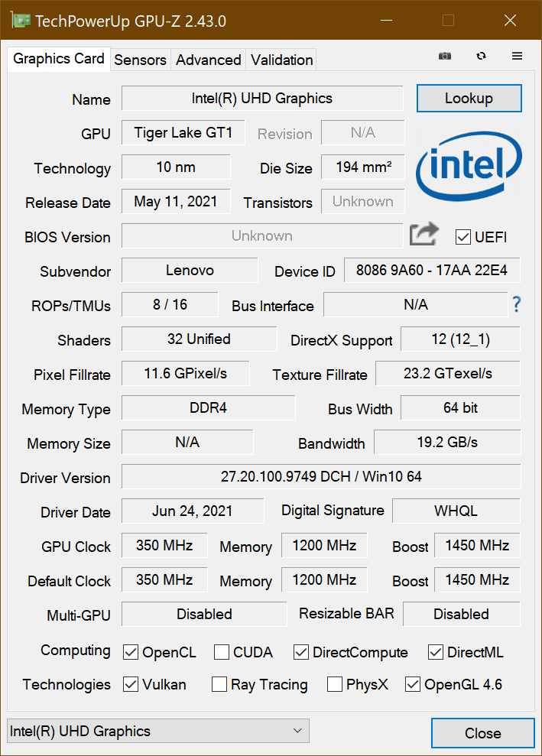Click the Name field showing Intel(R) UHD Graphics
The image size is (542, 756).
tap(261, 99)
